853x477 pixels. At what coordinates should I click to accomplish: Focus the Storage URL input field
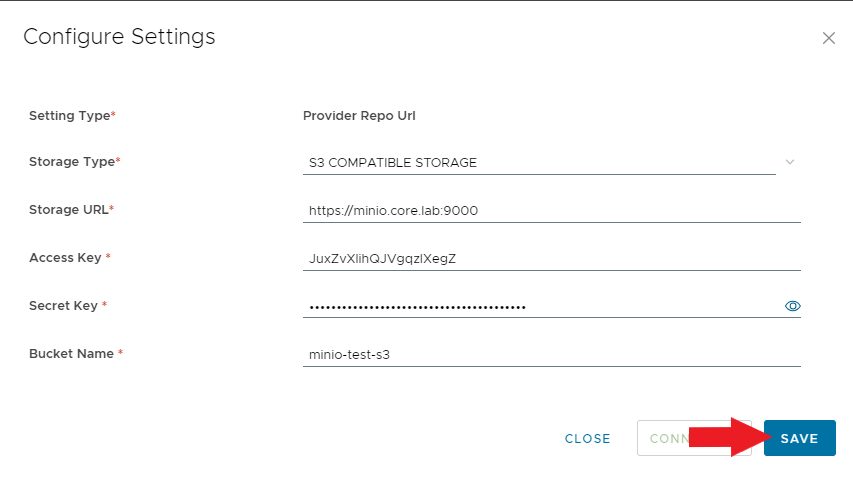(x=552, y=211)
